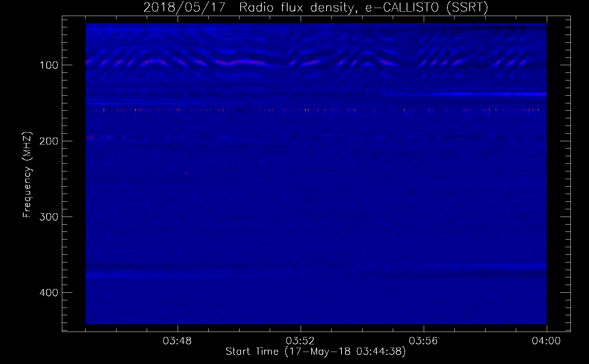Click the 03:56 time tick label
The height and width of the screenshot is (364, 589).
click(423, 341)
